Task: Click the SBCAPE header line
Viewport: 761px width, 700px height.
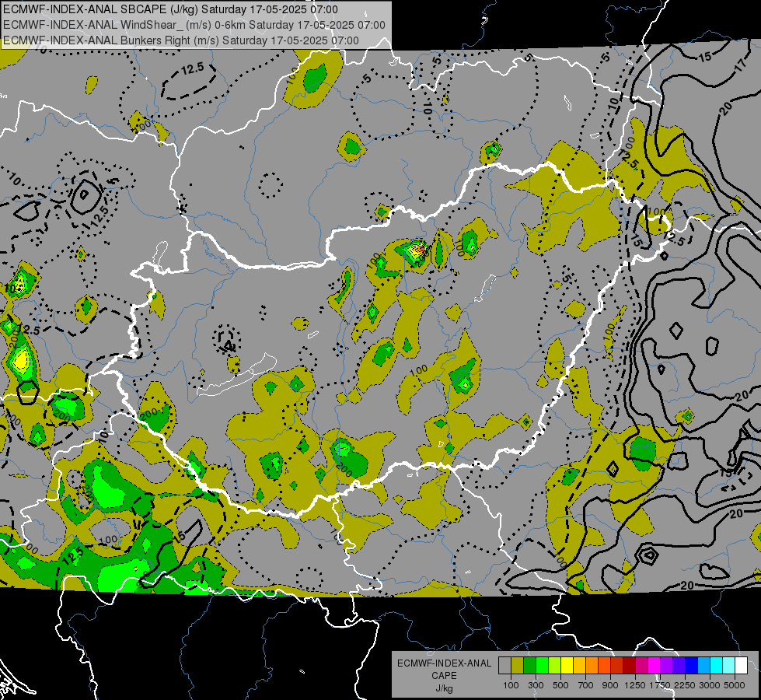Action: coord(170,9)
